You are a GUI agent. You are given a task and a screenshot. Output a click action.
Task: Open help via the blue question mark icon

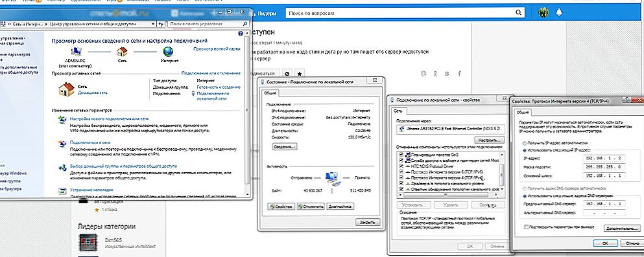241,34
